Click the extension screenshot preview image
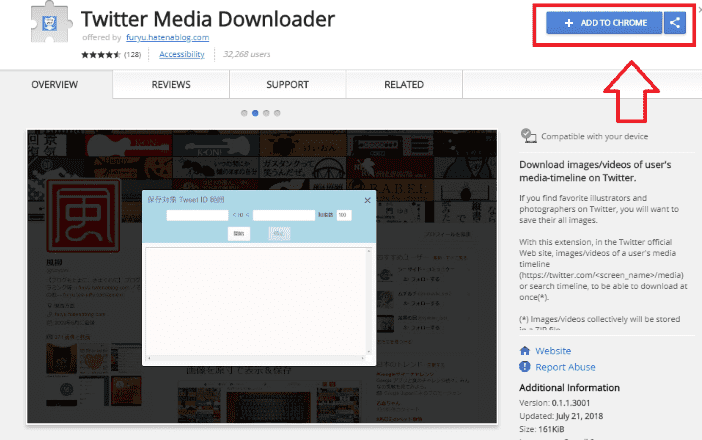The height and width of the screenshot is (440, 702). coord(262,277)
